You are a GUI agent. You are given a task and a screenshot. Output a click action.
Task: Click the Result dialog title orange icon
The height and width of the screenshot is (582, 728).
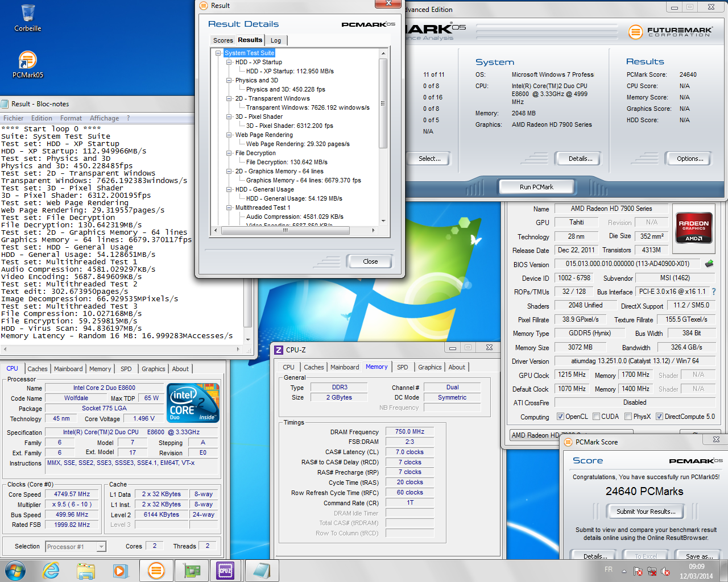[204, 6]
